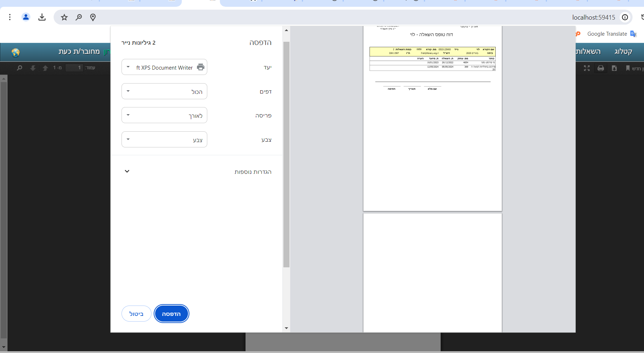Open the קטלוג menu item
Viewport: 644px width, 353px height.
point(623,51)
